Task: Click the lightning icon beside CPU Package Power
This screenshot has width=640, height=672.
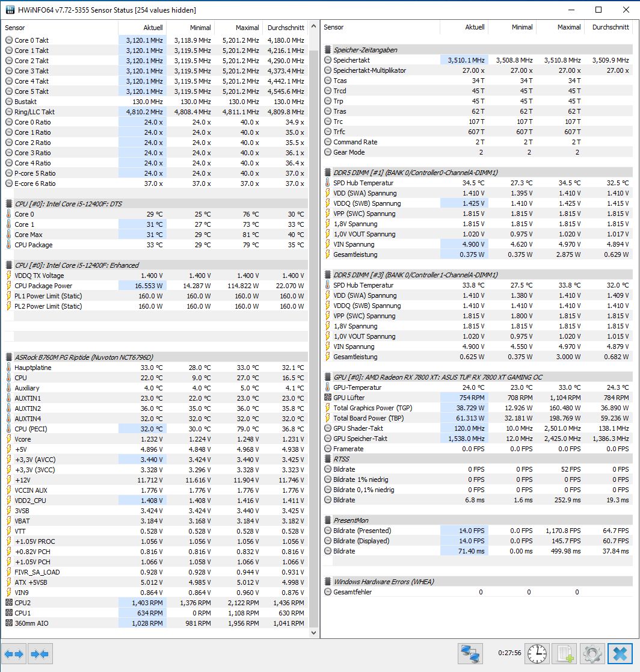Action: coord(9,286)
